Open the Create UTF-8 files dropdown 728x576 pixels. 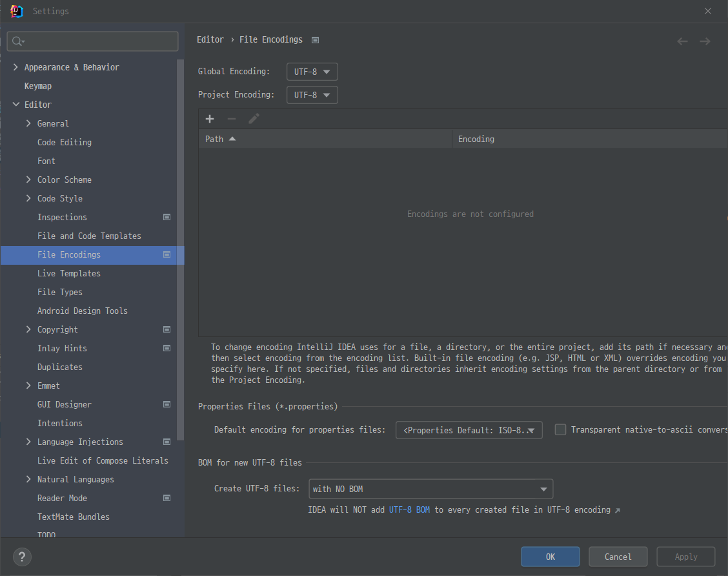tap(431, 489)
